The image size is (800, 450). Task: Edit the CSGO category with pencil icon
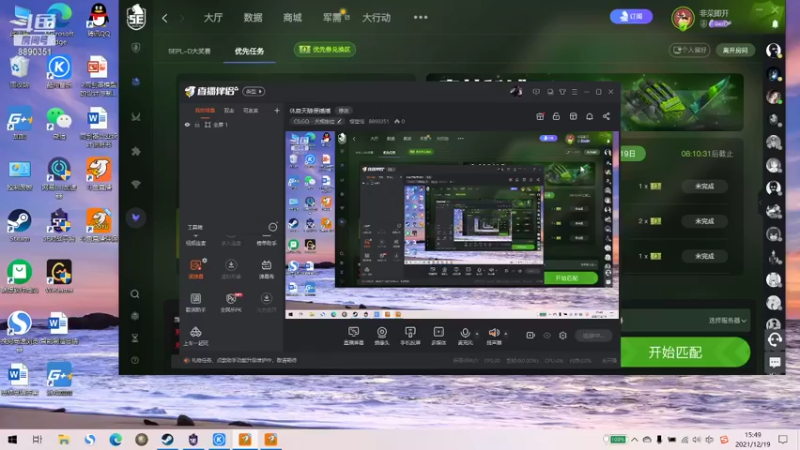339,121
